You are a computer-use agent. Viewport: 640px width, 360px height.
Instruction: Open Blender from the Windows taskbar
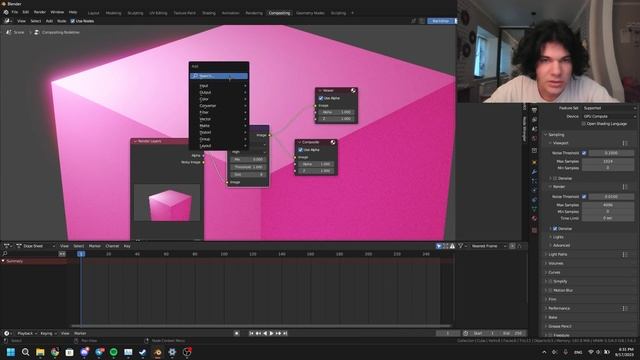pyautogui.click(x=158, y=352)
